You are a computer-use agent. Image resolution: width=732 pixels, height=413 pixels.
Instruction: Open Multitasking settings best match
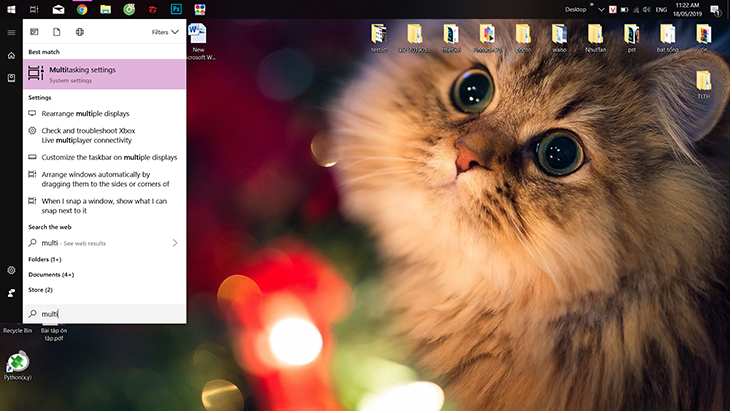pos(105,74)
